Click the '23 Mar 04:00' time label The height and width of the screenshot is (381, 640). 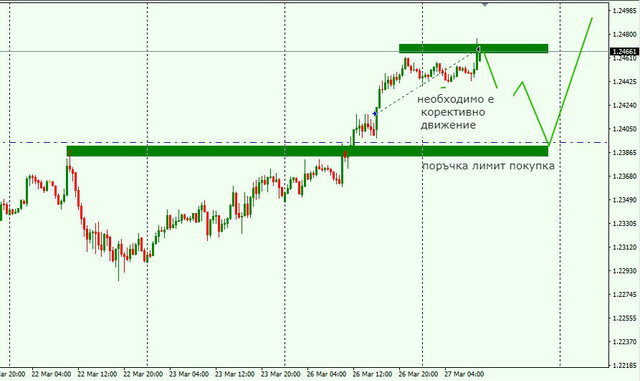point(189,374)
